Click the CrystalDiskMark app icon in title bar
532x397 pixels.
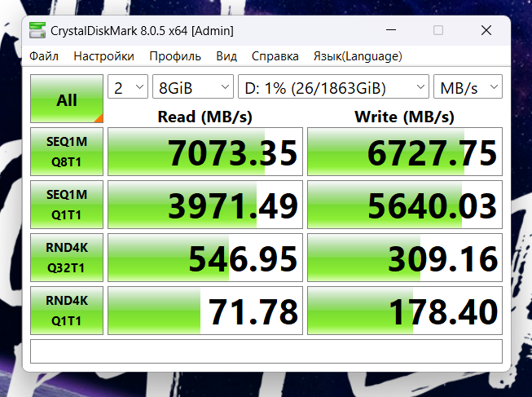pyautogui.click(x=37, y=30)
